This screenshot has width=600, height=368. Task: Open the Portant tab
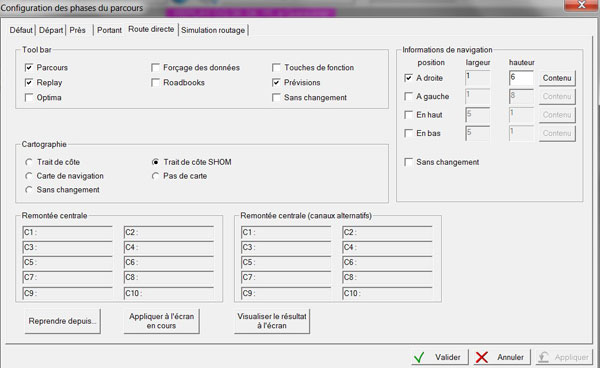109,30
